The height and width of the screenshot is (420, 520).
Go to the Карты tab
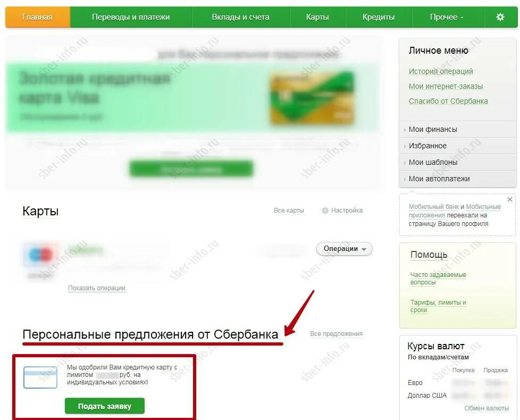tap(317, 17)
